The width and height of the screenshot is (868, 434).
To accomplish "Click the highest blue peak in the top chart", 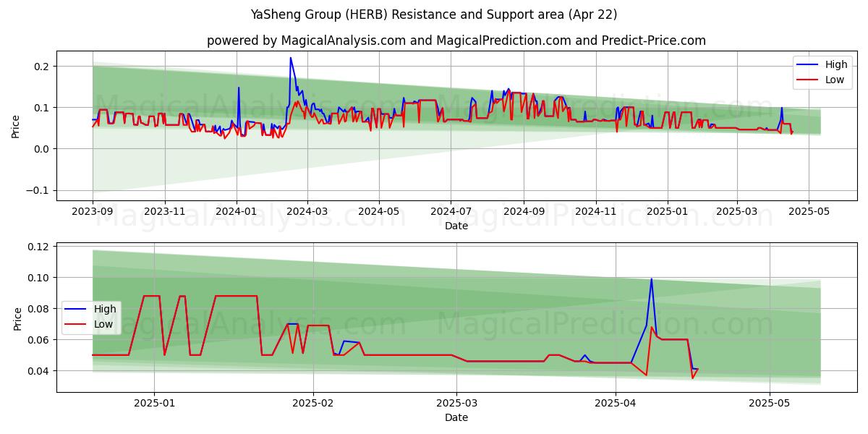I will pyautogui.click(x=291, y=58).
